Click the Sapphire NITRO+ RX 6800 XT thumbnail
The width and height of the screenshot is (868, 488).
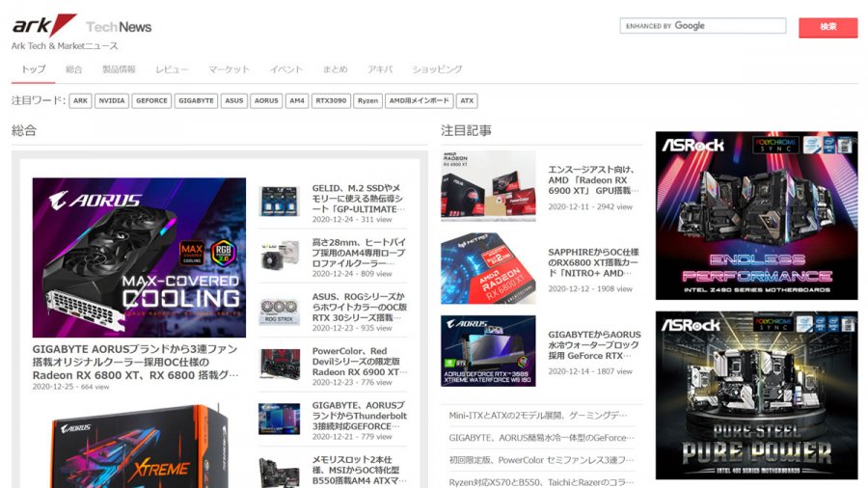pos(488,268)
